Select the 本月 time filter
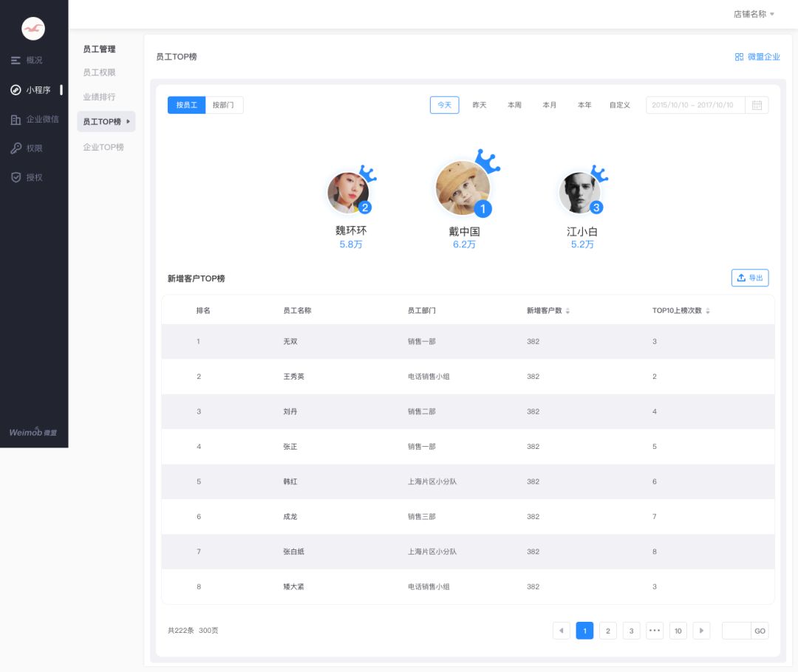Screen dimensions: 798x672 (550, 105)
